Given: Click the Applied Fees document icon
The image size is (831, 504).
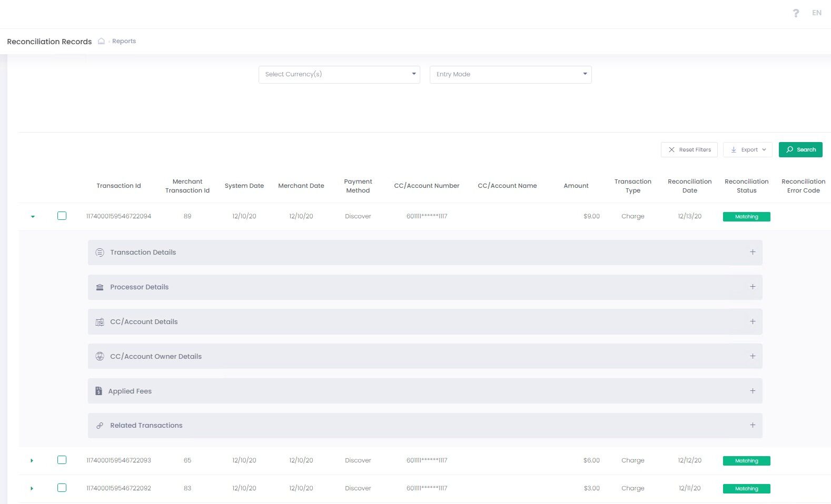Looking at the screenshot, I should (98, 391).
